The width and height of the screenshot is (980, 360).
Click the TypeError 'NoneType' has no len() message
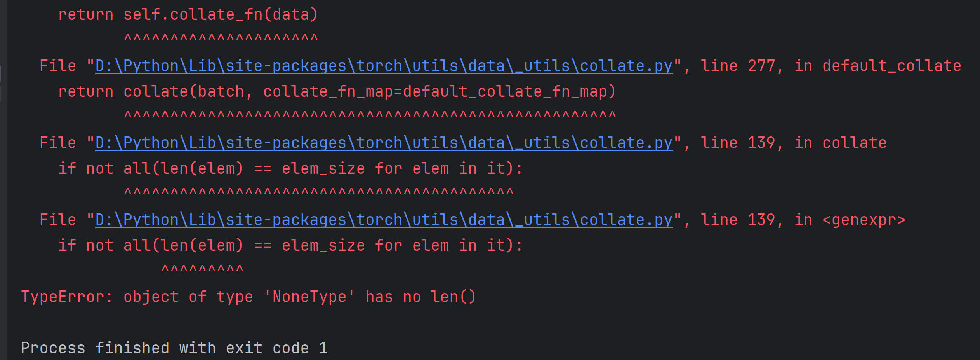point(248,297)
